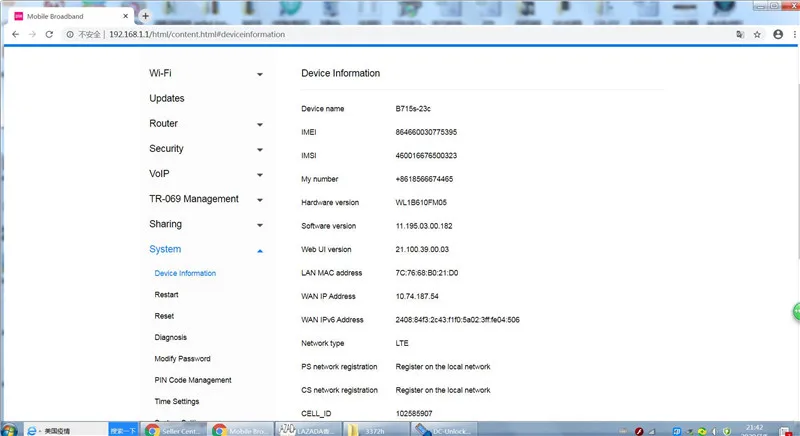Click the browser back arrow
This screenshot has width=800, height=436.
click(14, 34)
